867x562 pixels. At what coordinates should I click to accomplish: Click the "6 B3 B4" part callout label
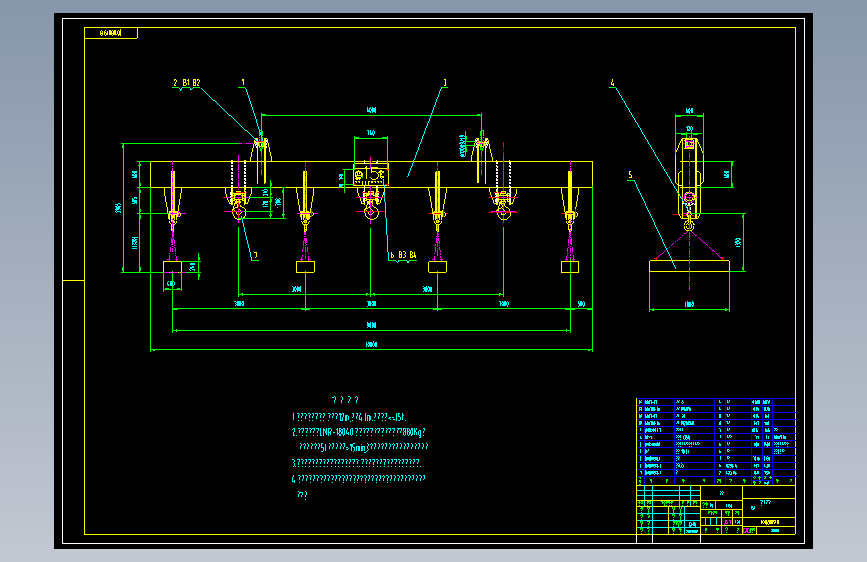[403, 255]
